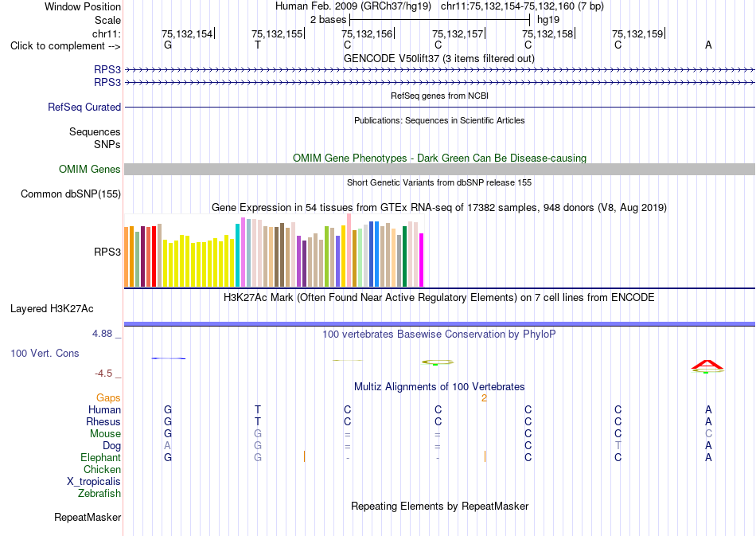Click the Scale track label

tap(107, 20)
